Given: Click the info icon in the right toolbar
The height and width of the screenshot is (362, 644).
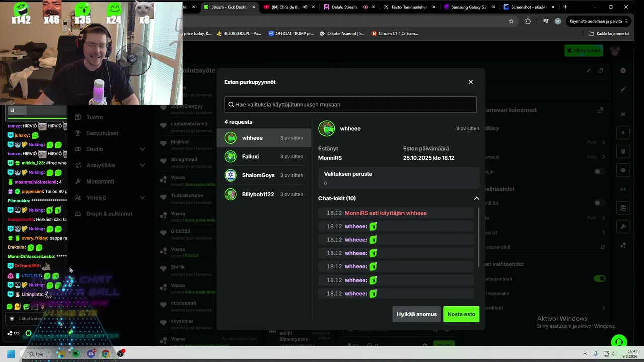Looking at the screenshot, I should pyautogui.click(x=623, y=71).
